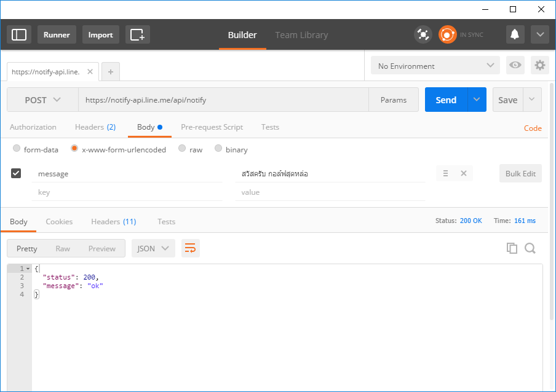Show the response Body tab
The image size is (556, 392).
(18, 222)
